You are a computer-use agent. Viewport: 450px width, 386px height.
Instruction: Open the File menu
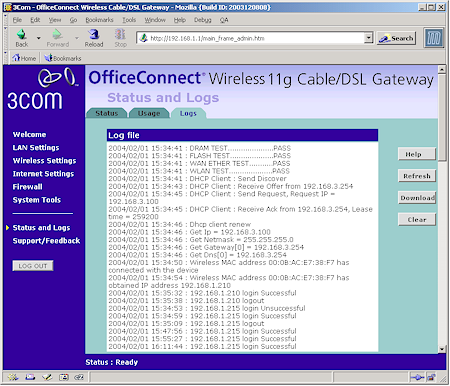coord(17,20)
